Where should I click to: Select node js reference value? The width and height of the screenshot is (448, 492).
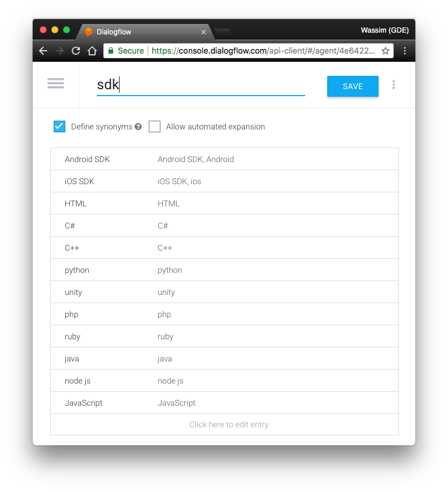point(78,381)
